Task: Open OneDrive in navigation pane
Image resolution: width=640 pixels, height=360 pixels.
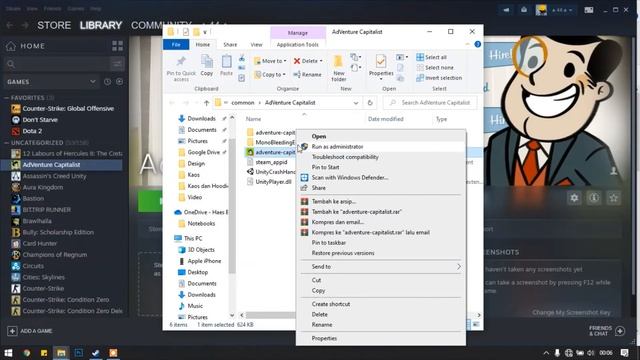Action: (201, 212)
